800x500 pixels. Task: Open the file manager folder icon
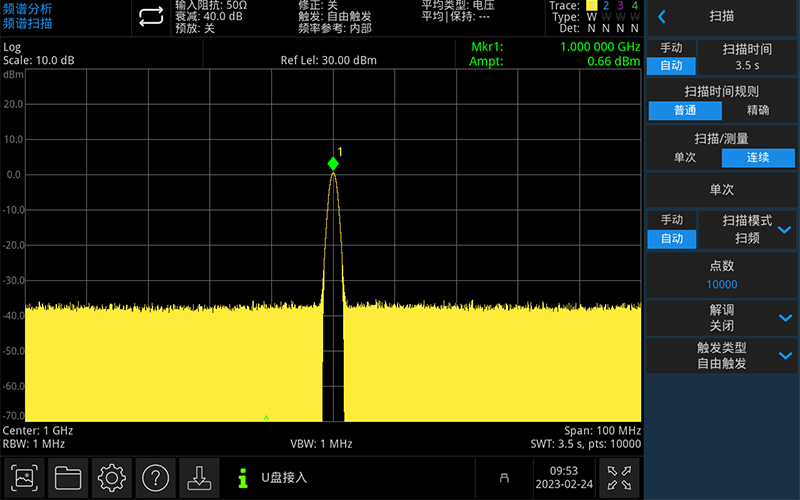point(68,478)
